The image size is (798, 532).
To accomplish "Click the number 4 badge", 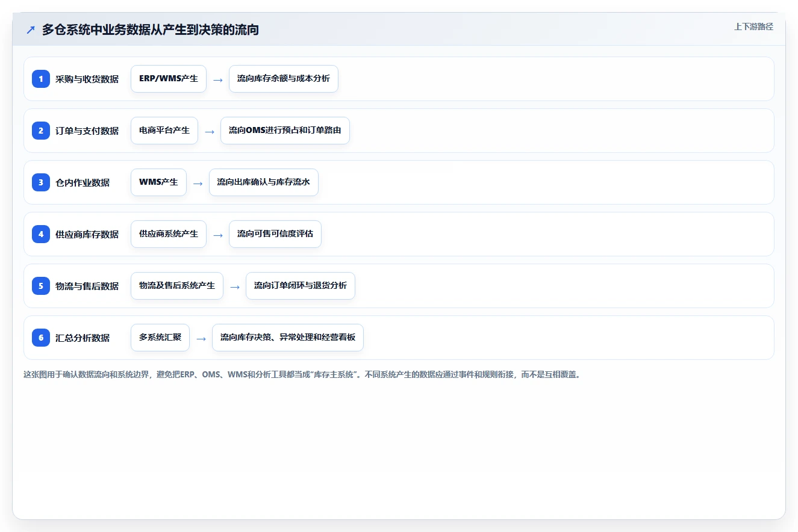I will [x=41, y=234].
